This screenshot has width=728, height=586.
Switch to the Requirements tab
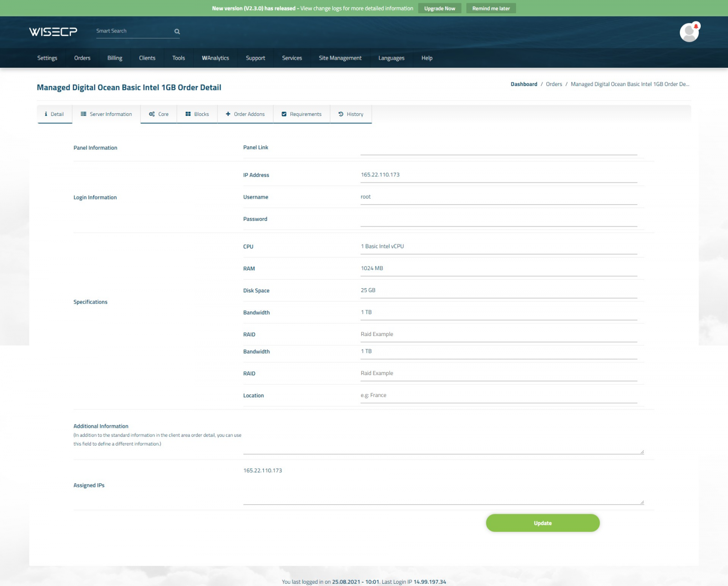click(302, 114)
